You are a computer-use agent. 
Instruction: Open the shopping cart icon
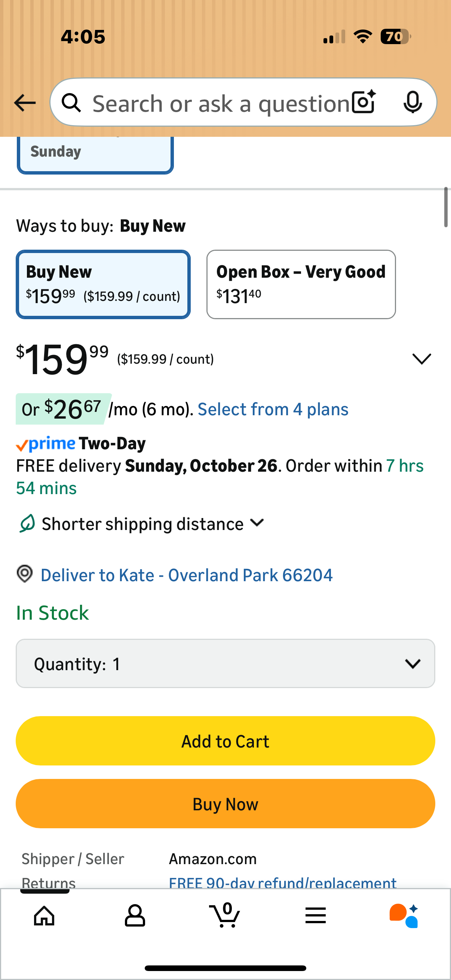point(225,915)
